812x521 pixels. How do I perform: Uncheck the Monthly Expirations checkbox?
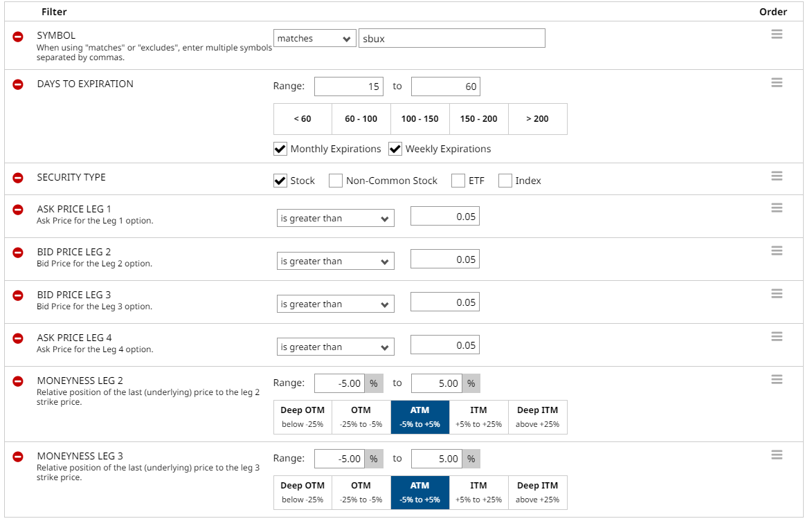[280, 149]
